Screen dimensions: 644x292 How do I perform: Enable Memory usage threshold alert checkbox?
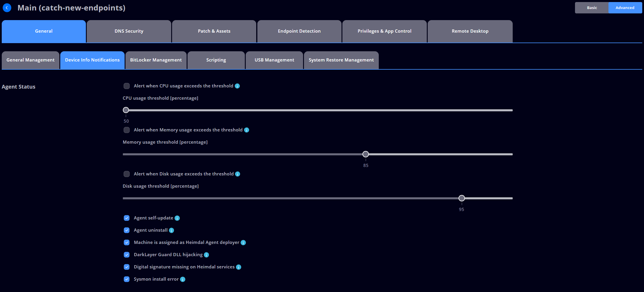point(127,130)
